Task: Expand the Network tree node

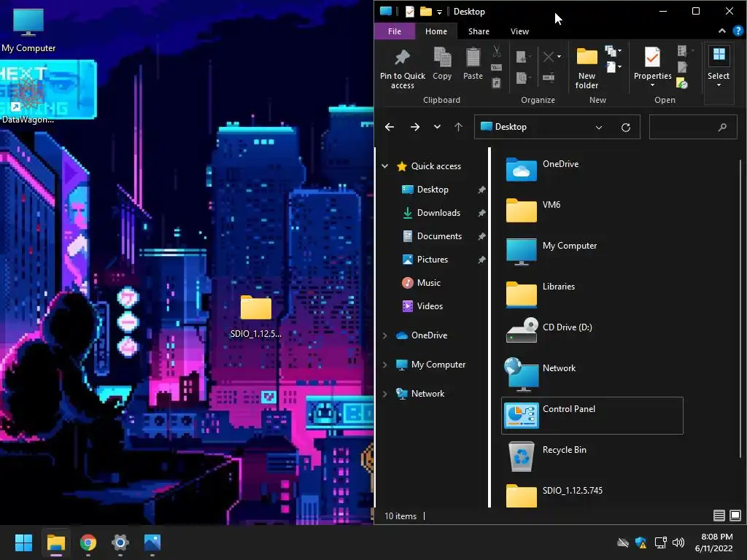Action: click(x=385, y=394)
